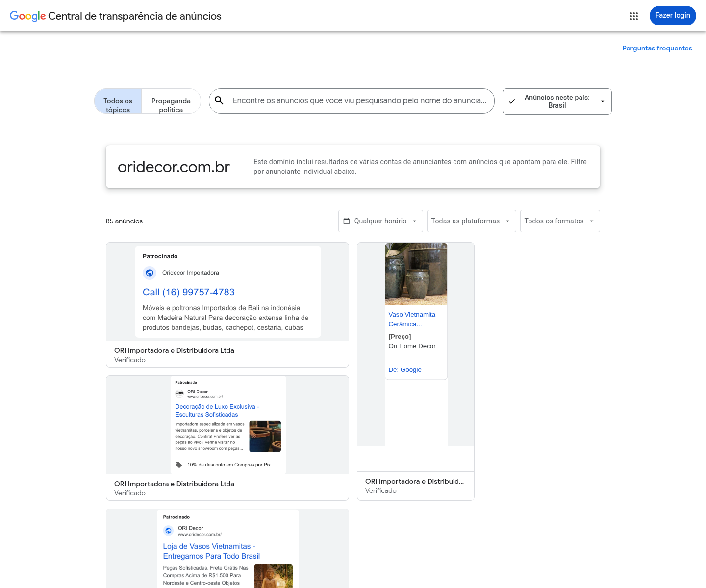706x588 pixels.
Task: Open Loja de Vasos Vietnamitas ad headline
Action: point(211,551)
